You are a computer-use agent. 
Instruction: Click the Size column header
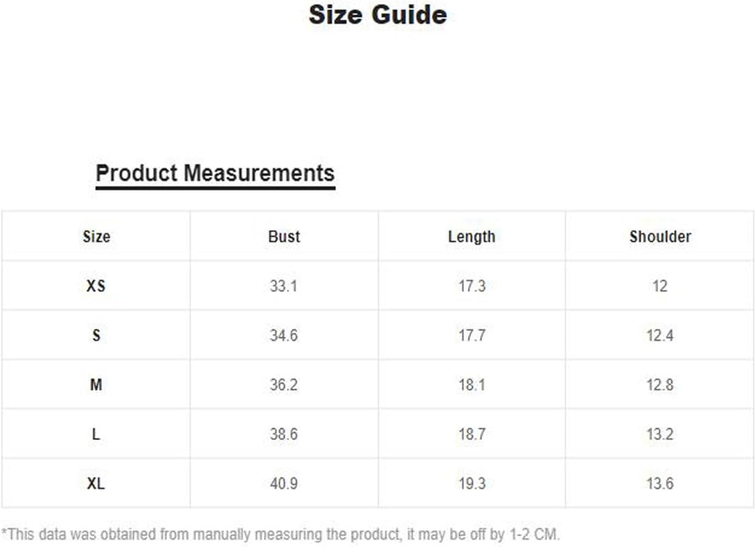point(96,237)
